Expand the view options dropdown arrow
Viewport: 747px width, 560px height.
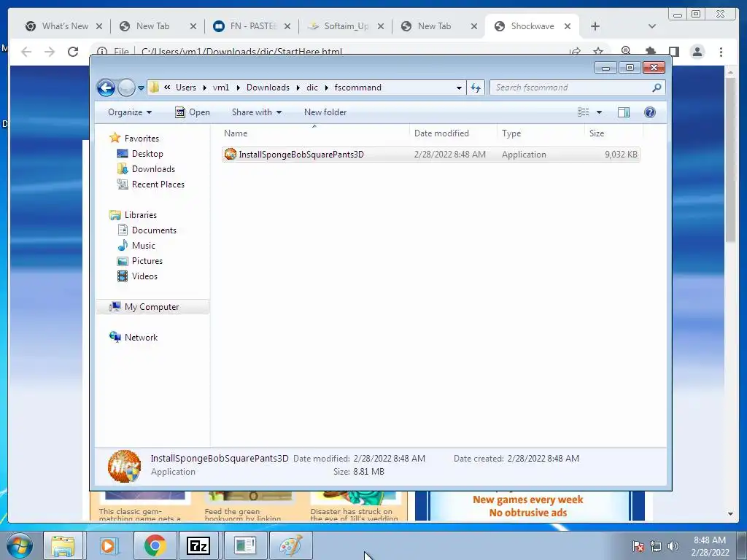point(600,112)
